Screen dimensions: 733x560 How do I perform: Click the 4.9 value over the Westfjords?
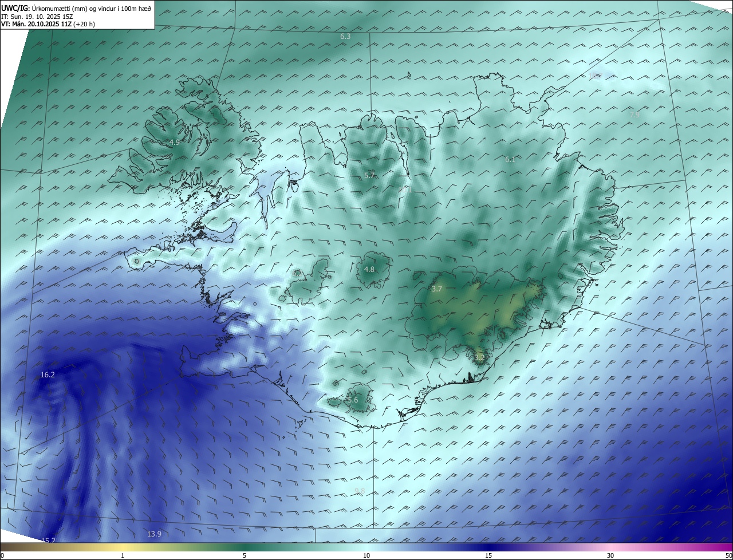click(175, 142)
